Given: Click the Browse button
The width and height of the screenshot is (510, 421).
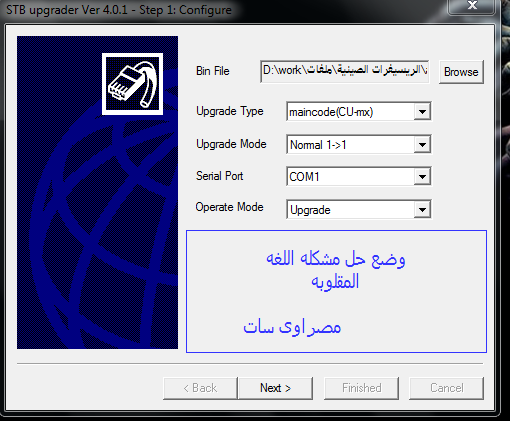Looking at the screenshot, I should 461,72.
